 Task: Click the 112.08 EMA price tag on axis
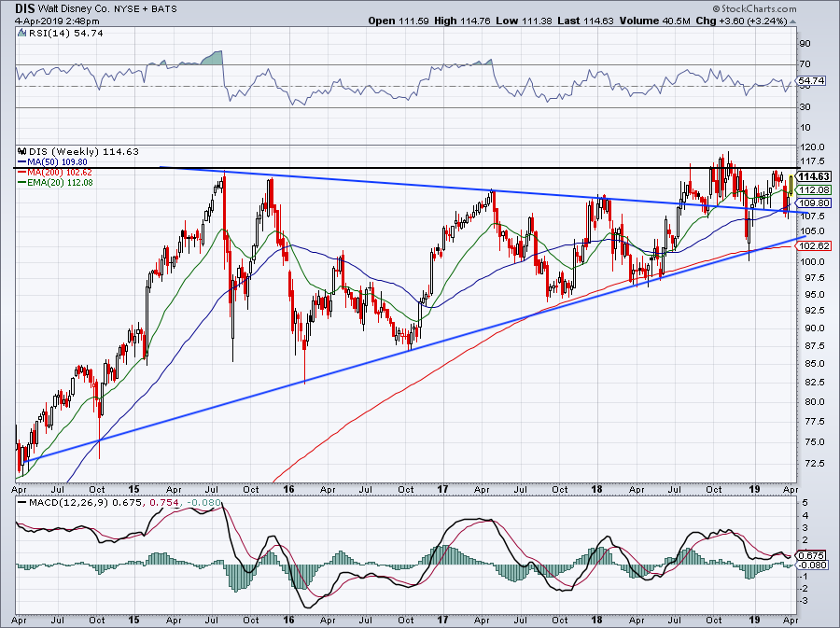tap(813, 190)
